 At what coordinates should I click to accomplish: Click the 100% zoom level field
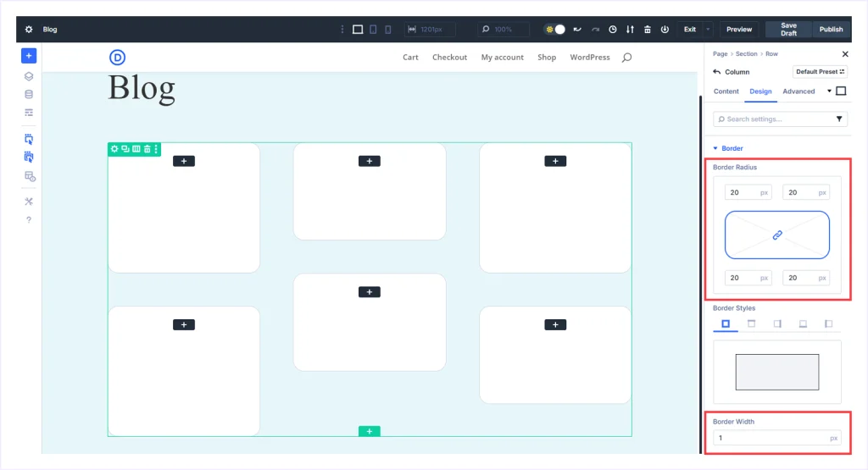(503, 30)
